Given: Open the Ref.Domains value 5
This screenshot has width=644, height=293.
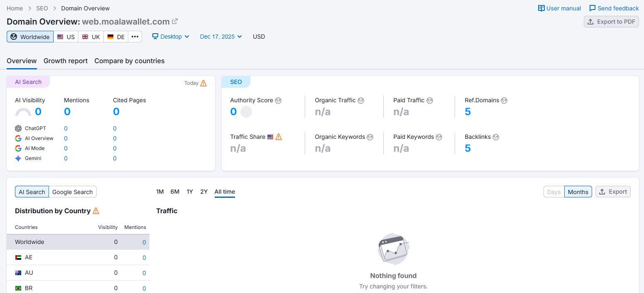Looking at the screenshot, I should pos(468,112).
